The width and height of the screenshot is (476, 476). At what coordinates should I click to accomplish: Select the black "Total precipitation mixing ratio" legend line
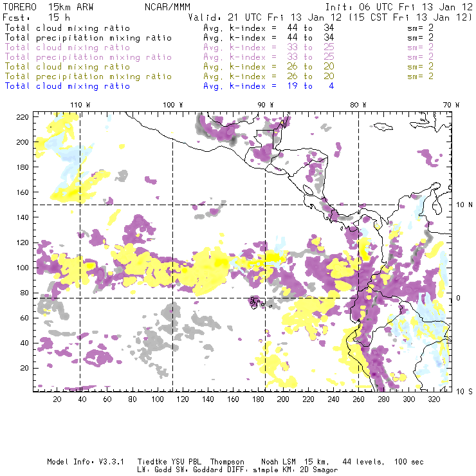click(88, 38)
